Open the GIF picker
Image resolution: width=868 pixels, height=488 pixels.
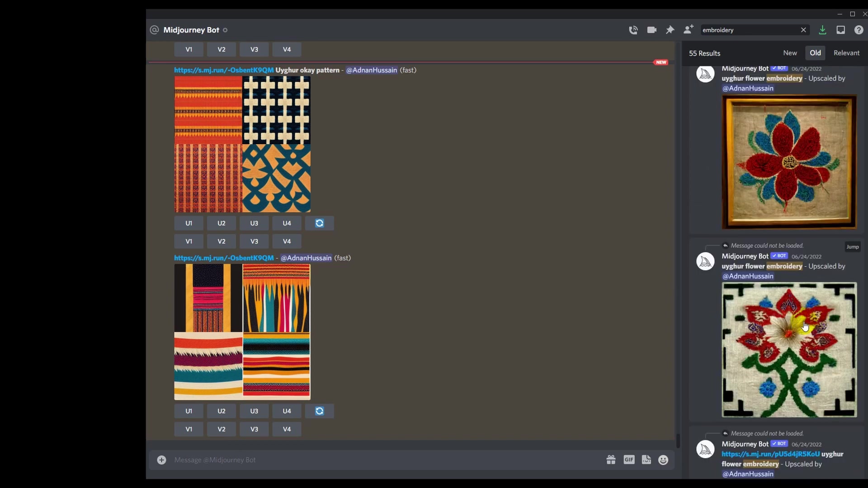pyautogui.click(x=629, y=460)
